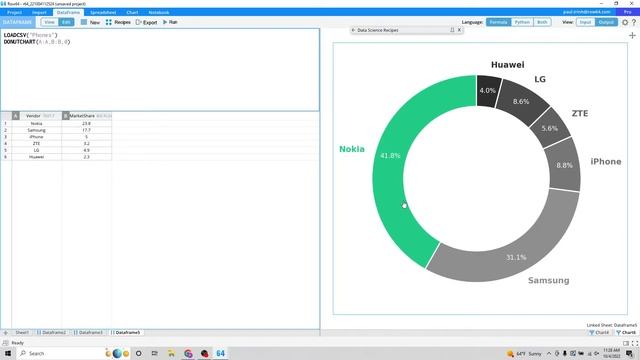
Task: Open the Spreadsheet menu tab
Action: click(103, 13)
